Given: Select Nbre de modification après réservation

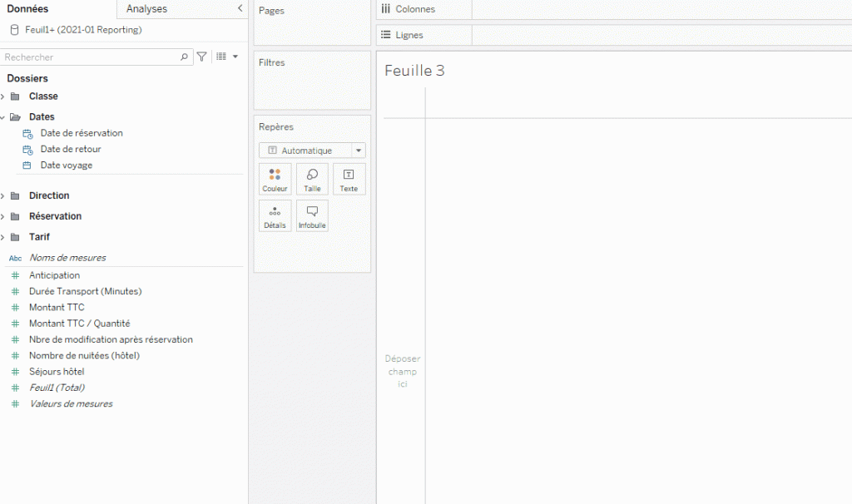Looking at the screenshot, I should 111,339.
